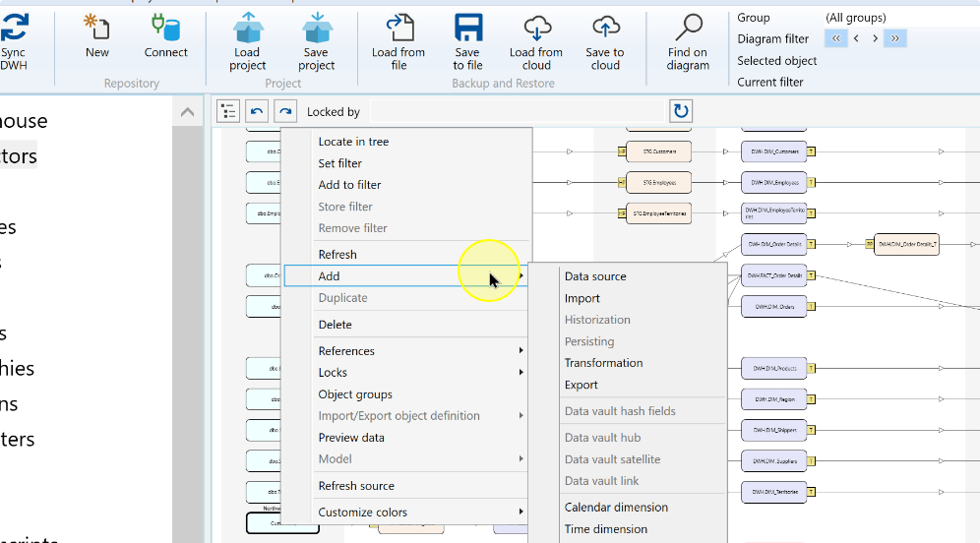Expand the Locks submenu
The image size is (980, 543).
(x=406, y=373)
